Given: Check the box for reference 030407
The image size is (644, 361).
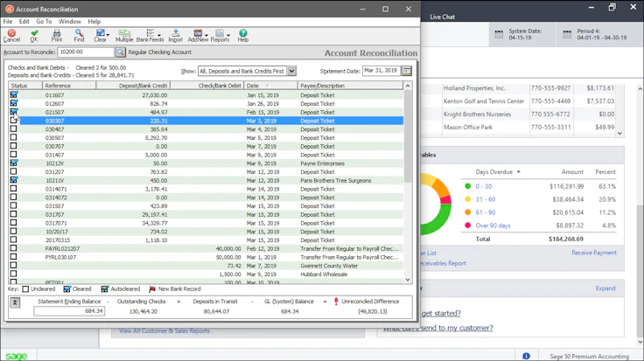Looking at the screenshot, I should pos(13,128).
